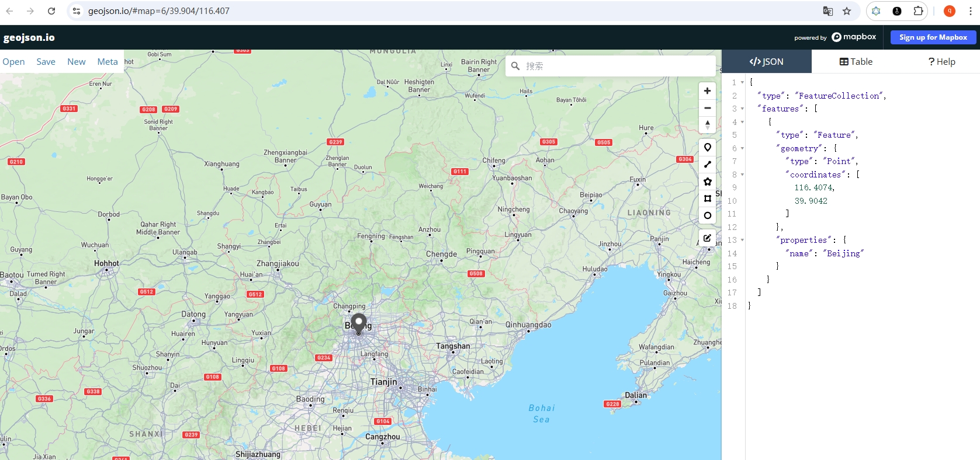Viewport: 980px width, 460px height.
Task: Click the map search input field
Action: (x=617, y=66)
